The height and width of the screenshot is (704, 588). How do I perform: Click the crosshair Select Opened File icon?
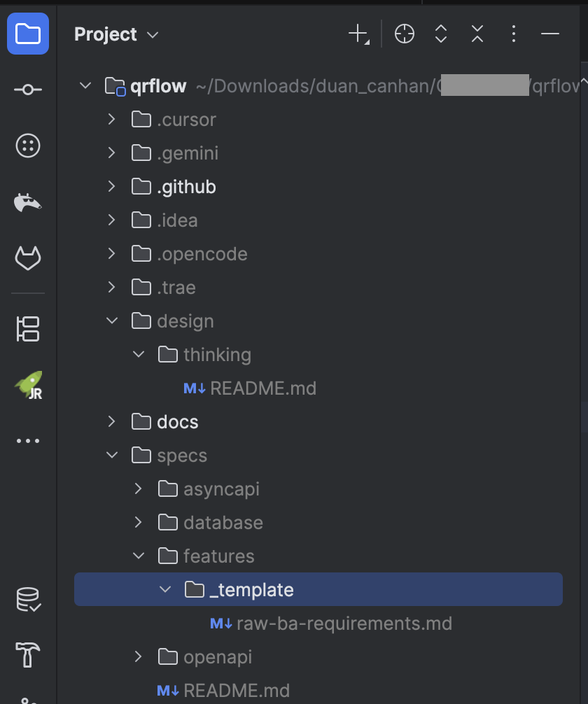point(405,34)
